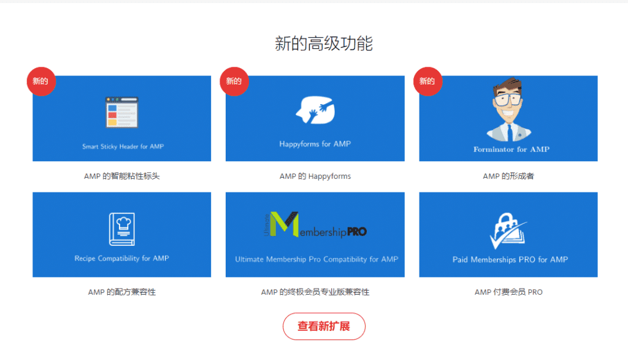
Task: Click the Paid Memberships PRO checkmark icon
Action: point(508,231)
